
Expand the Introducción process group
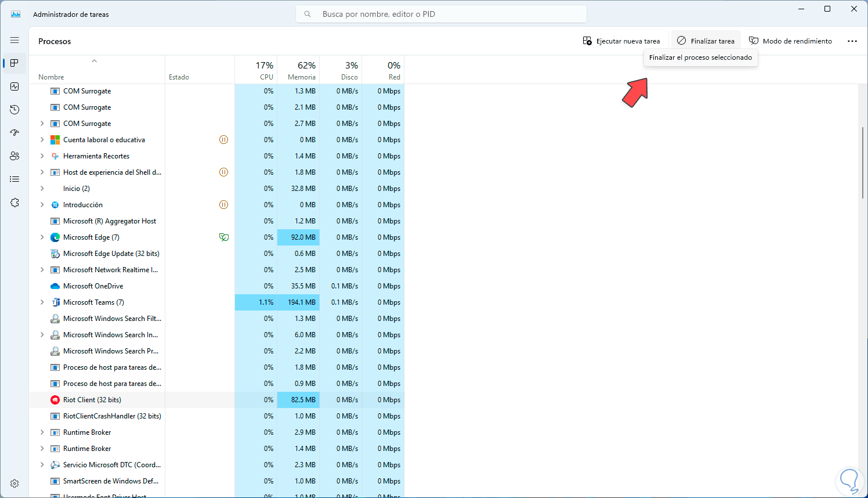pos(42,205)
